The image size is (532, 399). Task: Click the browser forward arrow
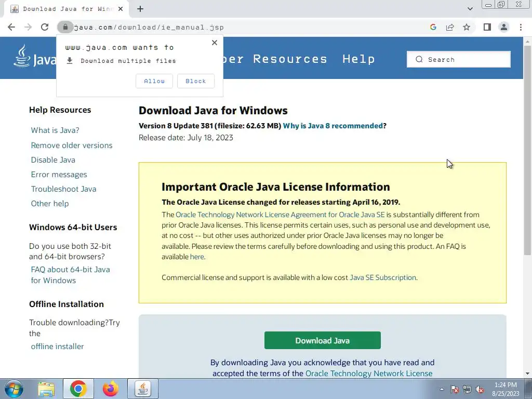pyautogui.click(x=28, y=27)
